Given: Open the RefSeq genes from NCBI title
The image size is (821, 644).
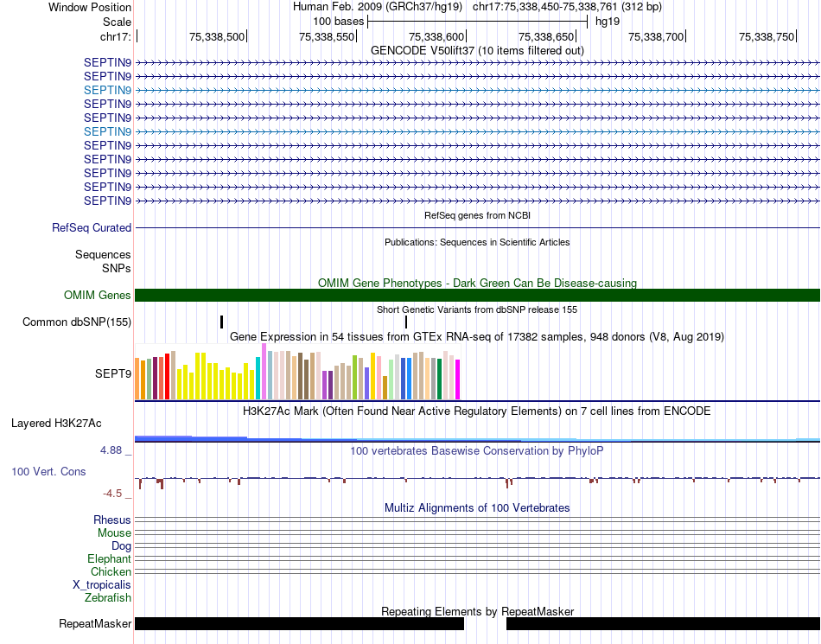Looking at the screenshot, I should tap(477, 215).
